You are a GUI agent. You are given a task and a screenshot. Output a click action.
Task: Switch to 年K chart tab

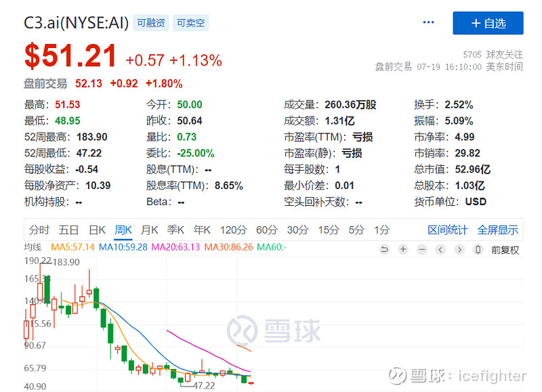coord(202,230)
